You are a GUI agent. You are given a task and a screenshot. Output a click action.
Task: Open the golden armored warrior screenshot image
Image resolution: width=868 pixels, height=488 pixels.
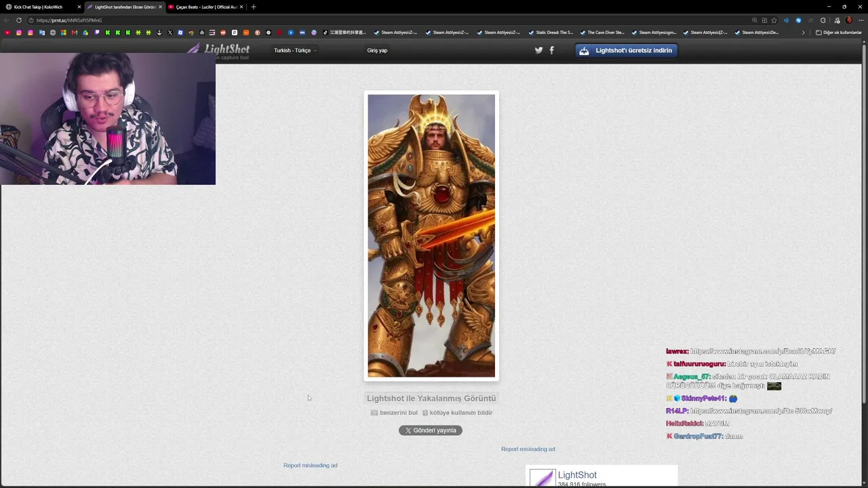[431, 236]
